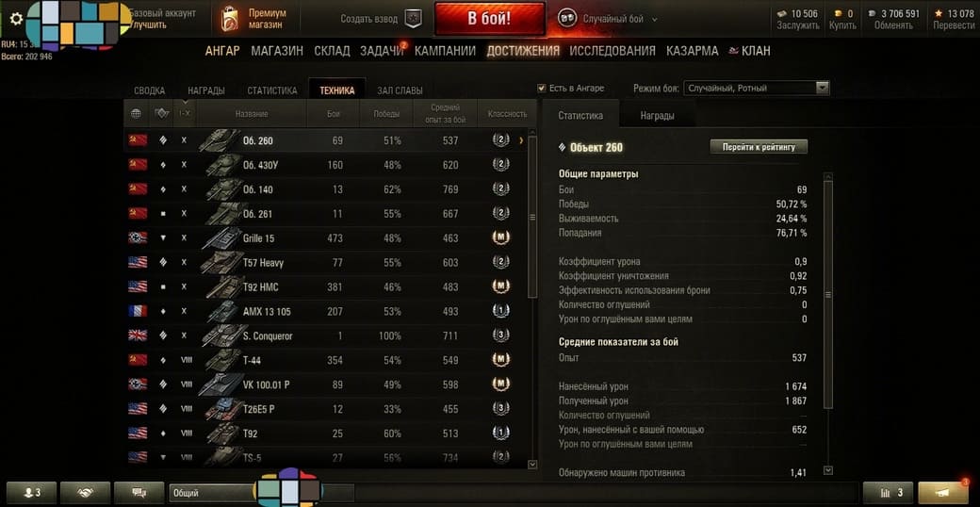The height and width of the screenshot is (507, 980).
Task: Open the settings gear menu
Action: (x=16, y=19)
